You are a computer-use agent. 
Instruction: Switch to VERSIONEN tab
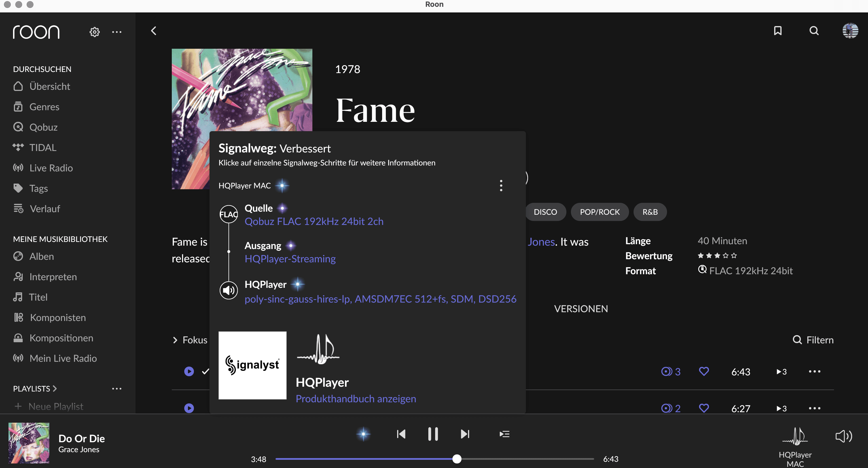[581, 309]
